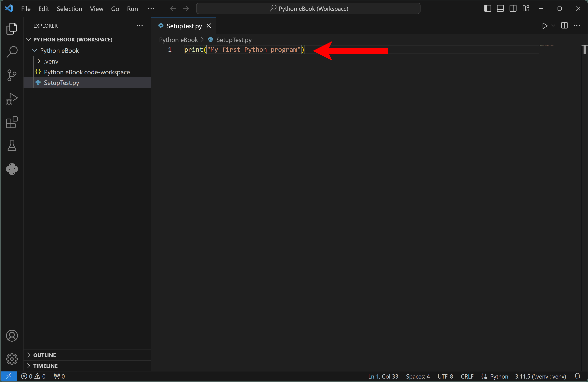Toggle the bottom Panel visibility

[x=500, y=8]
